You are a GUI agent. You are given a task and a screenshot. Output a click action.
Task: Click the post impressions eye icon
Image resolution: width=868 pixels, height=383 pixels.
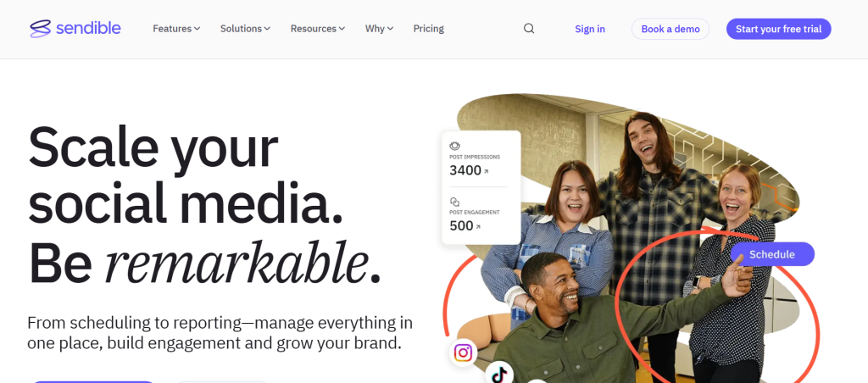tap(455, 146)
